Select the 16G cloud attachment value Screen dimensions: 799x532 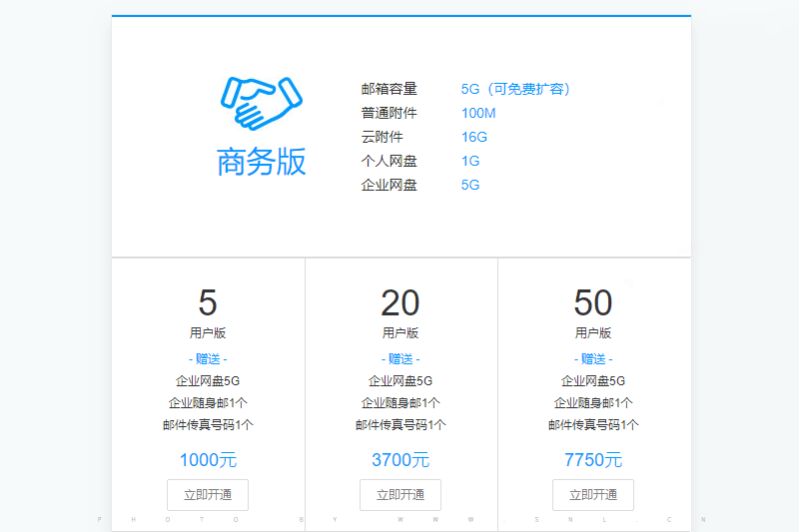click(x=473, y=137)
